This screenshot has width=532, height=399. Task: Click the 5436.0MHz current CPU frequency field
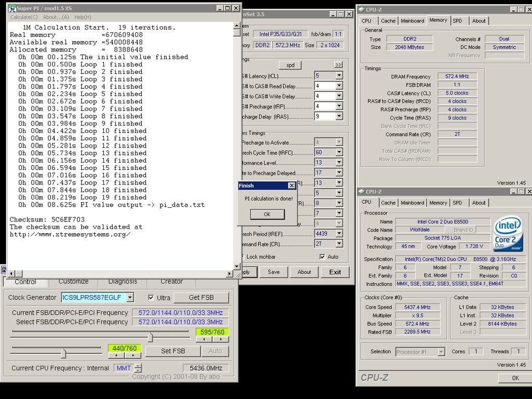point(206,368)
